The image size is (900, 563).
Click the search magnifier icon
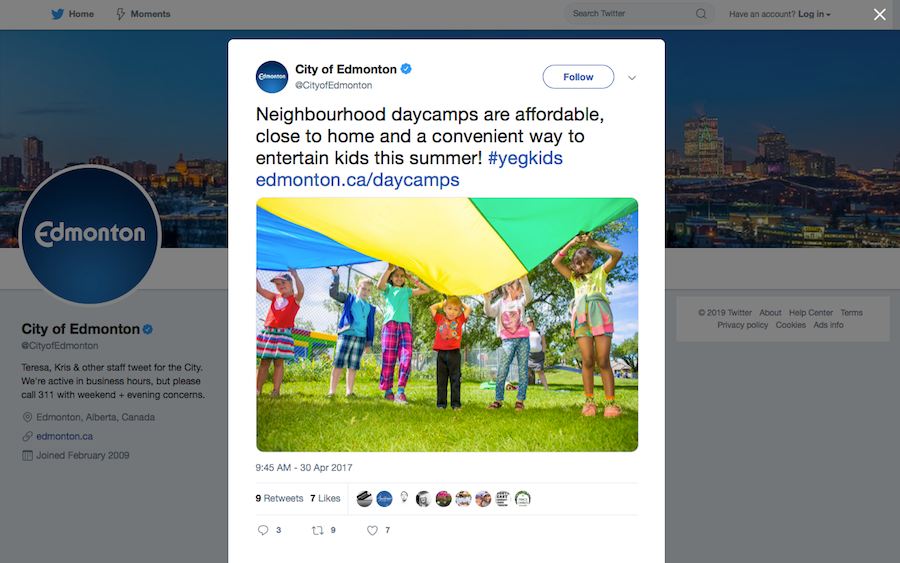pos(701,14)
